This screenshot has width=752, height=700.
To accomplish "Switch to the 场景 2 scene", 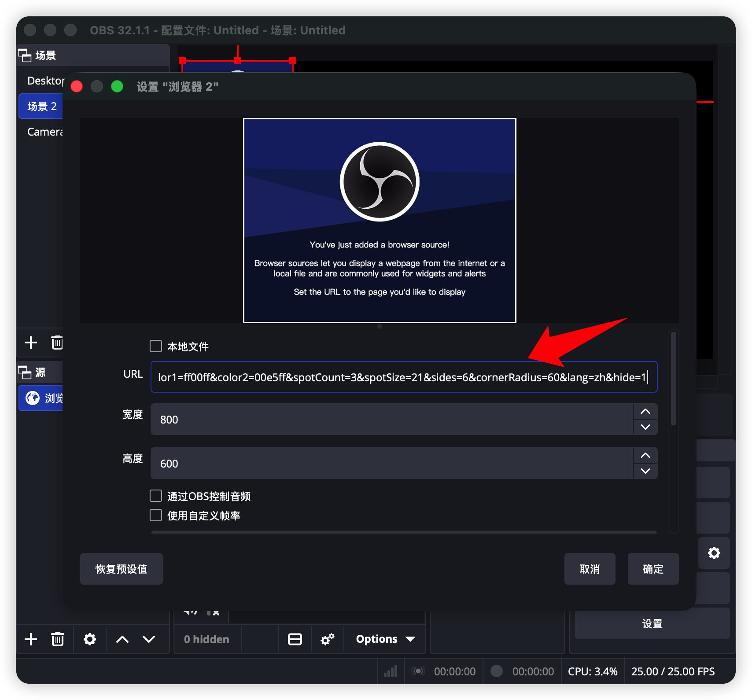I will (x=41, y=106).
